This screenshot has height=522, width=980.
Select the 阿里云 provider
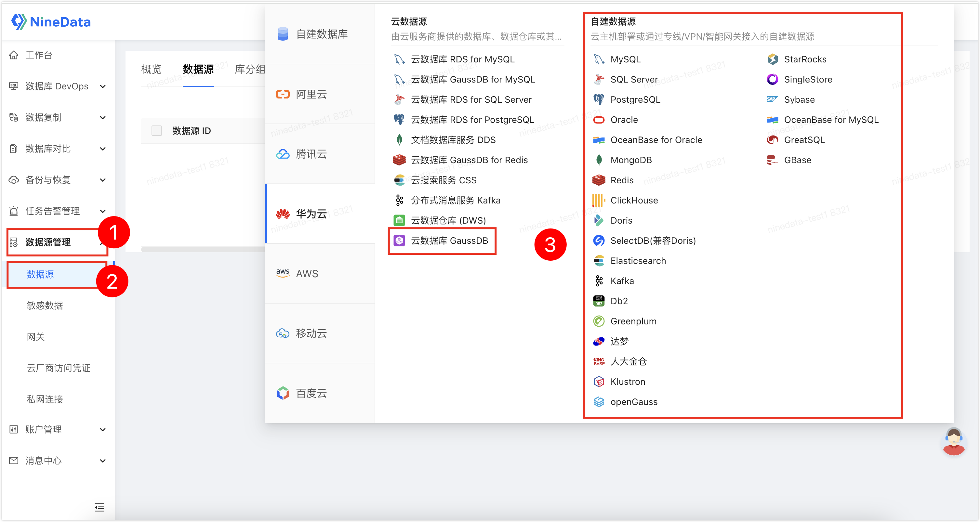pos(320,94)
